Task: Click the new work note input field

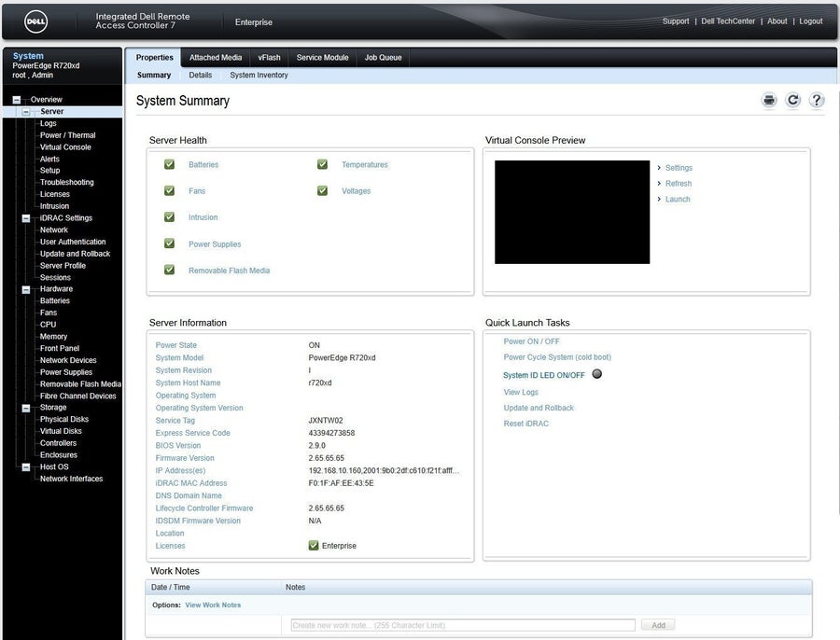Action: click(463, 625)
